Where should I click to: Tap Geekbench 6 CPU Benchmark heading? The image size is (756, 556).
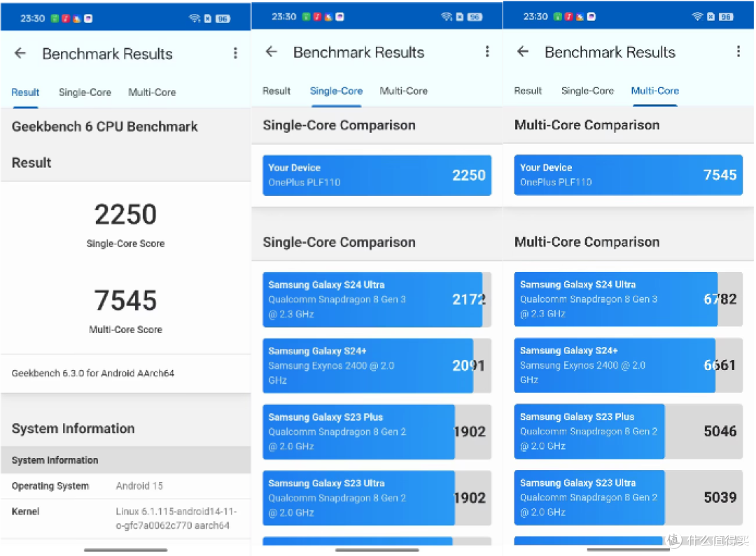pyautogui.click(x=104, y=127)
